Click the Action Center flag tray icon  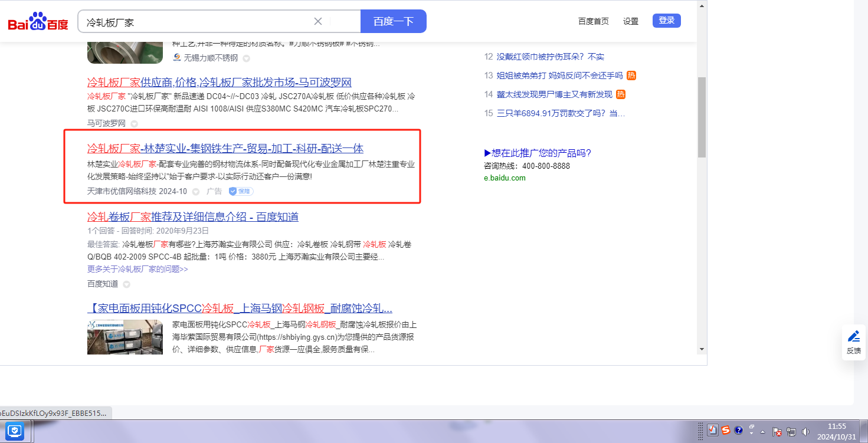coord(777,432)
